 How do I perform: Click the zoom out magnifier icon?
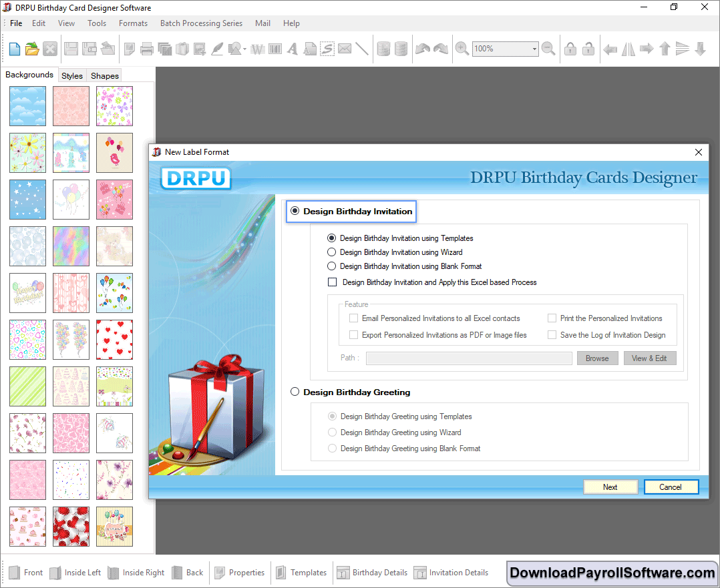point(548,49)
